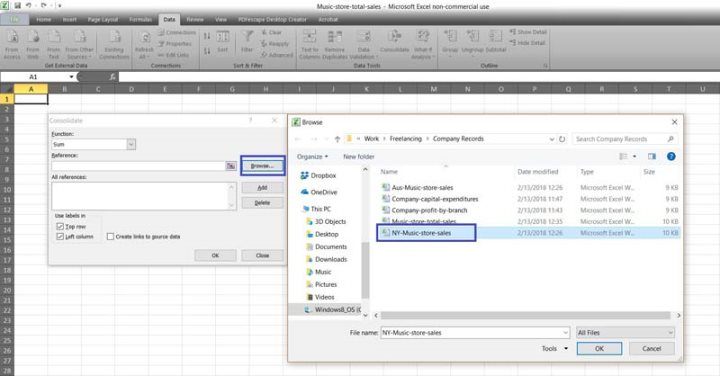Select the NY-Music-store-sales file

click(421, 233)
